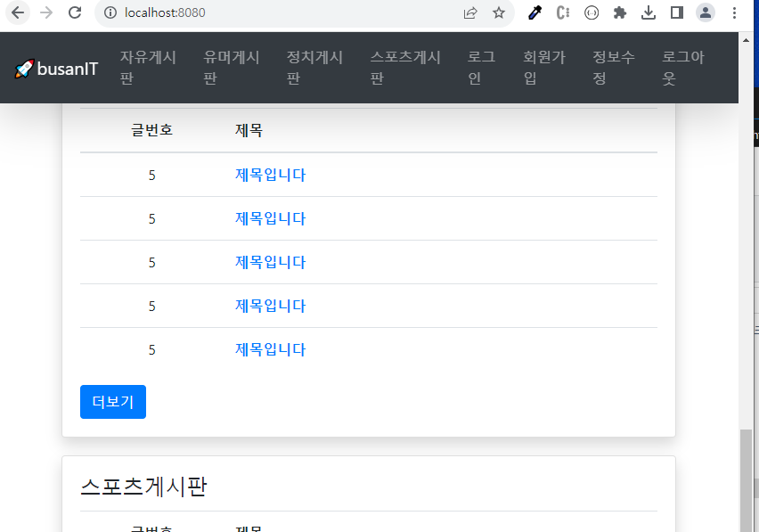The height and width of the screenshot is (532, 759).
Task: Click the 스포츠게시판 section heading
Action: 143,486
